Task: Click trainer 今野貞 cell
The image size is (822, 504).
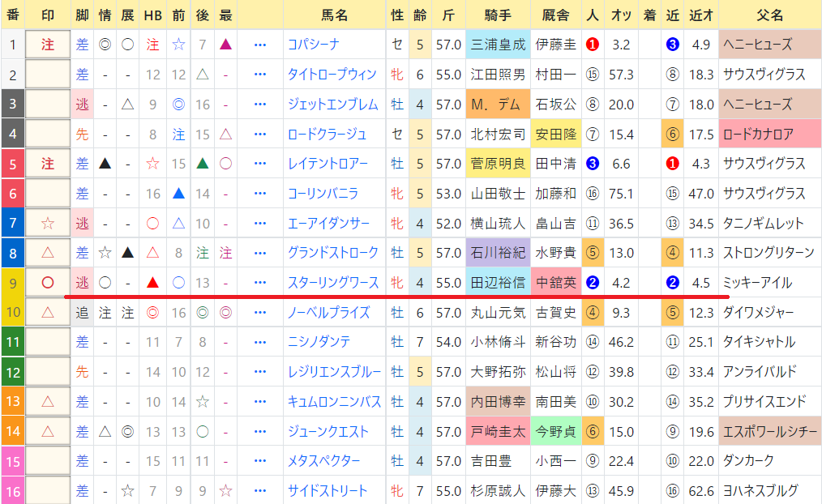Action: [x=555, y=432]
